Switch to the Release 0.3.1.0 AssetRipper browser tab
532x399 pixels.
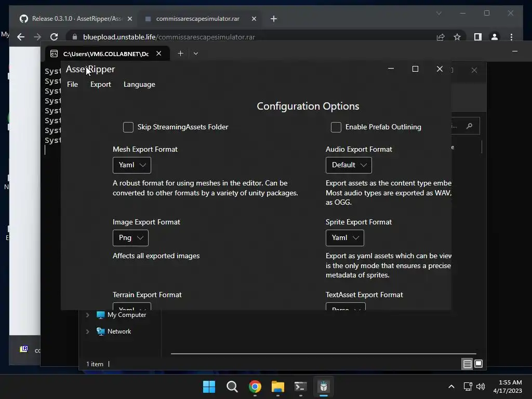pyautogui.click(x=76, y=19)
